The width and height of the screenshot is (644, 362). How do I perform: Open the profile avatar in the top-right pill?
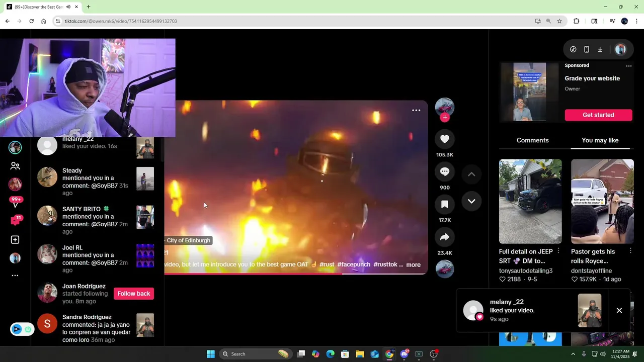(x=620, y=49)
